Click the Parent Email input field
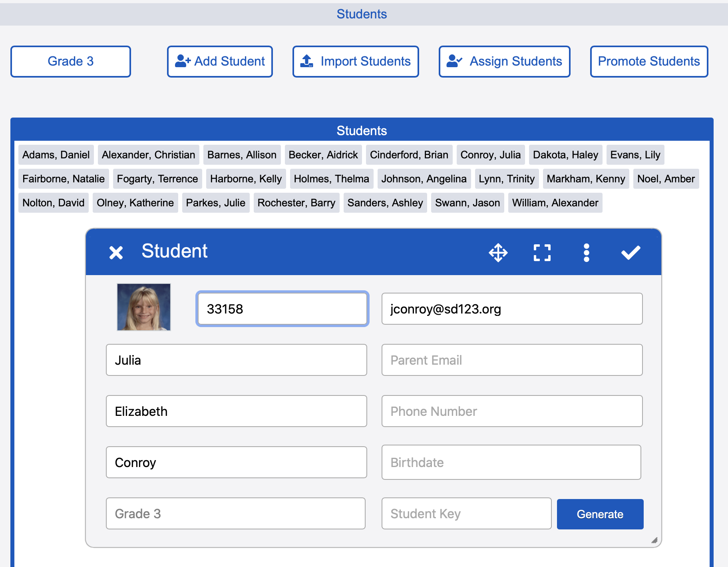 click(x=512, y=360)
